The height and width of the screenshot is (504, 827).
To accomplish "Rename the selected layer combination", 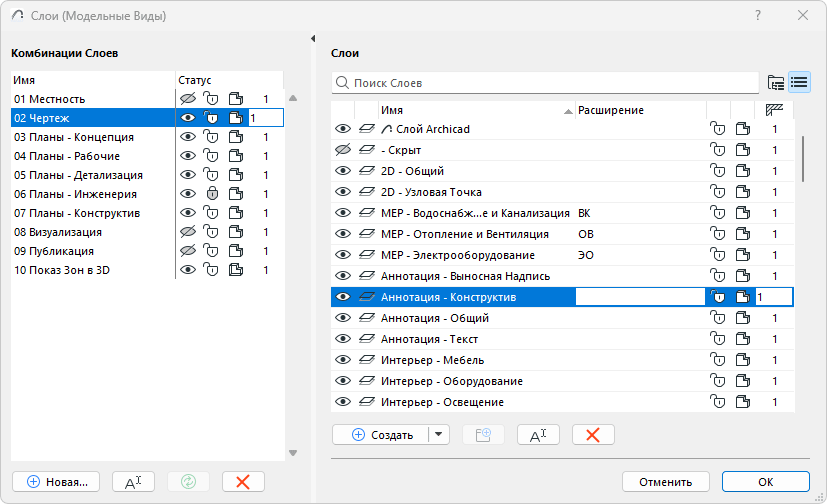I will pos(133,481).
